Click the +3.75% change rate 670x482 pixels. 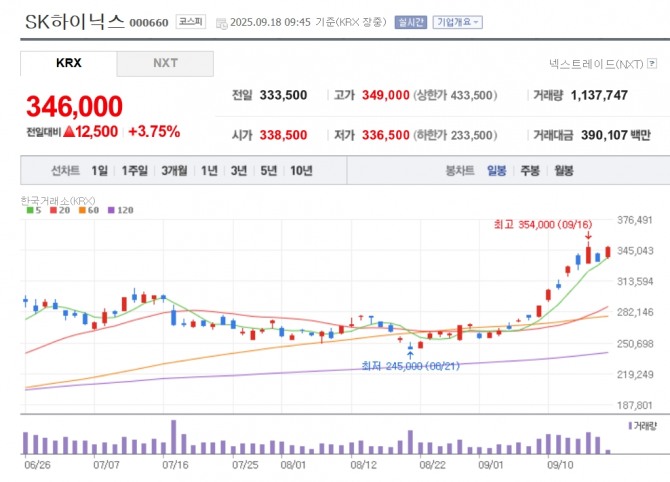click(154, 132)
